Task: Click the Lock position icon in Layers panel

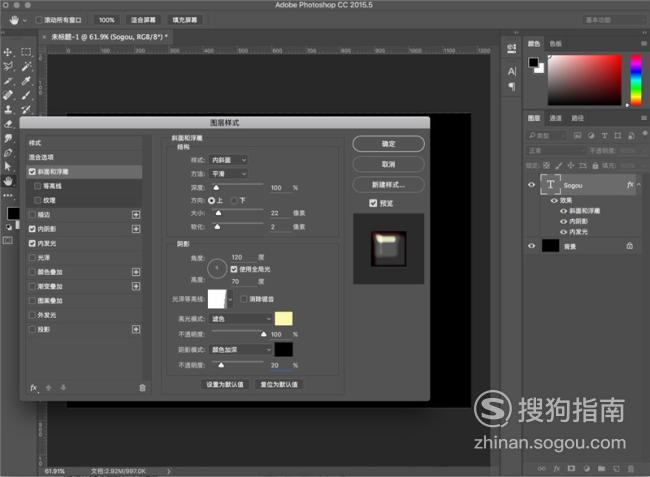Action: click(571, 165)
